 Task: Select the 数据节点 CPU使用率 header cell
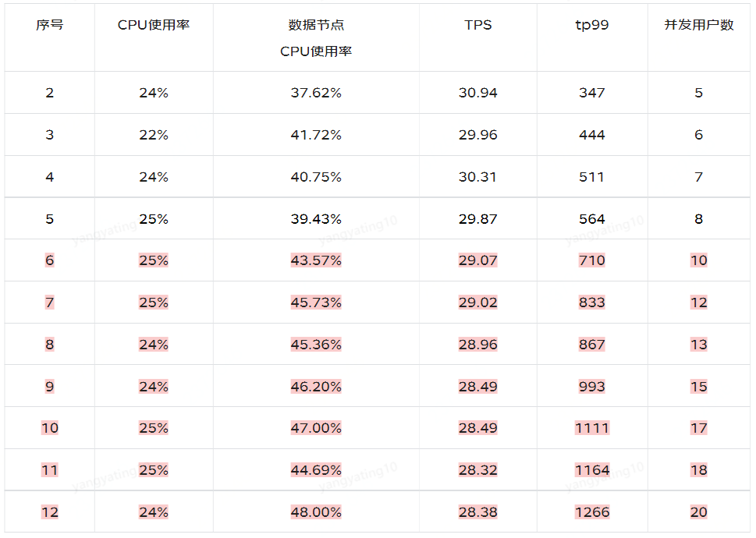[316, 38]
